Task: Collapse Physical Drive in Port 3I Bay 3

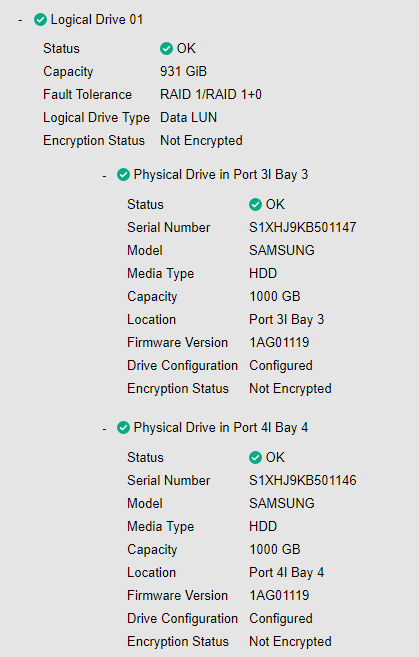Action: [104, 176]
